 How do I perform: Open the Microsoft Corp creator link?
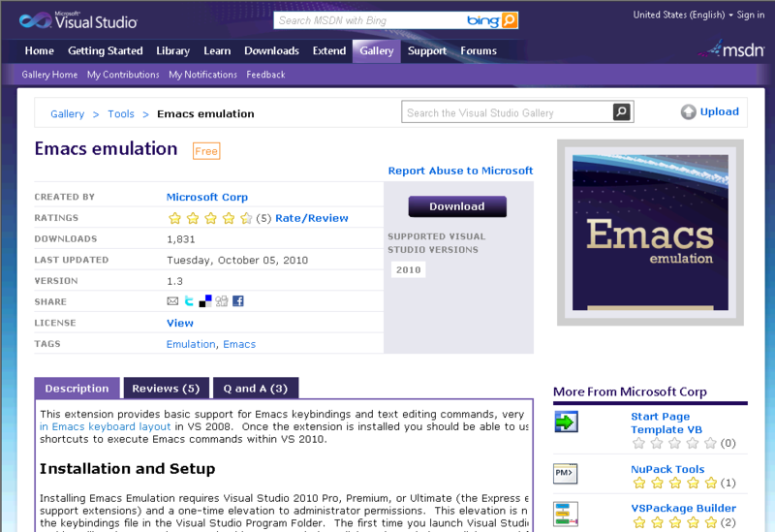pos(207,197)
